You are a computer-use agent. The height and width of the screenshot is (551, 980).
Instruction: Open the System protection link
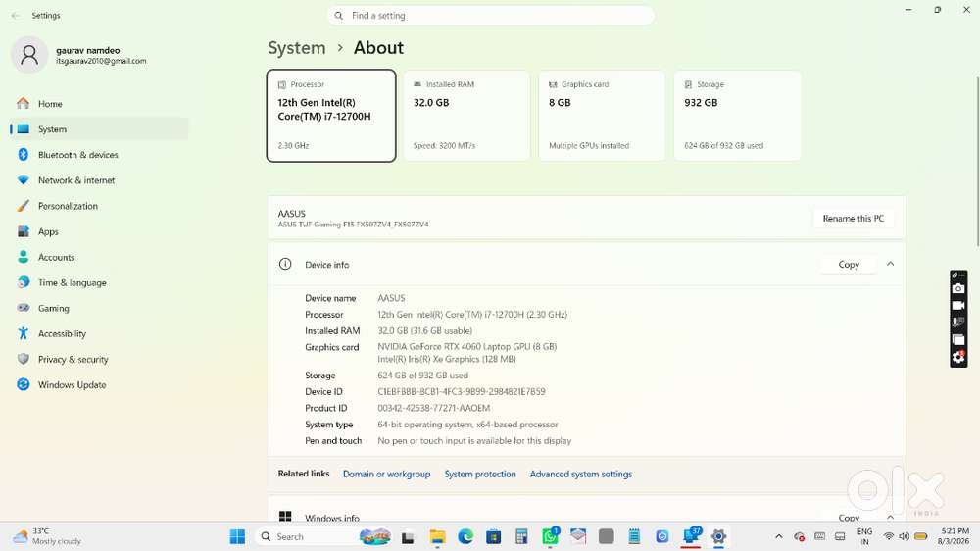coord(480,475)
